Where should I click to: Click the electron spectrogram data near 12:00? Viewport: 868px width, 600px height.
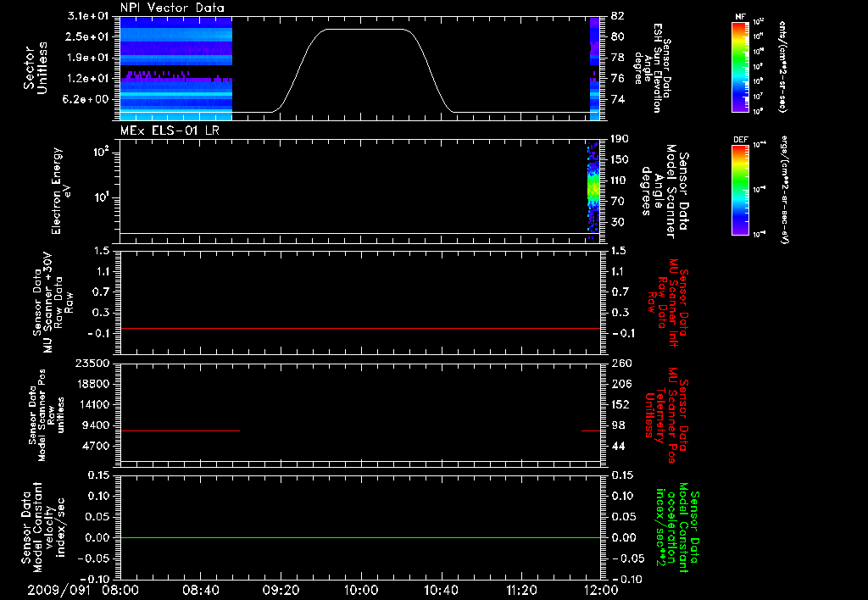[x=593, y=191]
